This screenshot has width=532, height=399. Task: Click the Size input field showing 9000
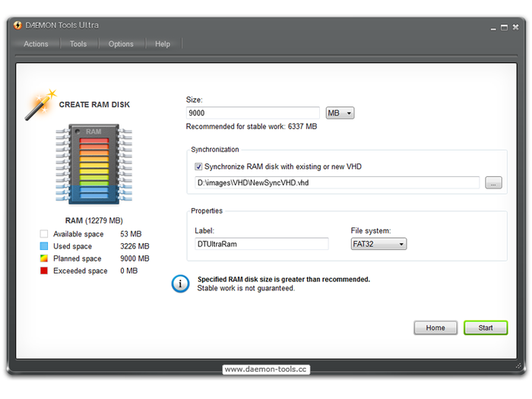pyautogui.click(x=253, y=113)
